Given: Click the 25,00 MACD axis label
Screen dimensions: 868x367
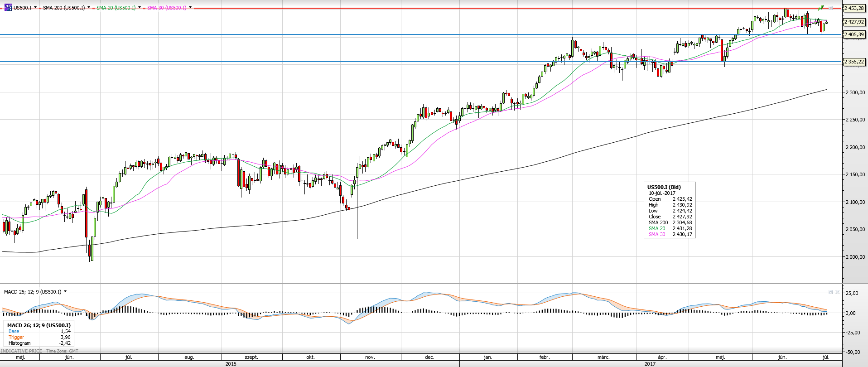Looking at the screenshot, I should tap(853, 293).
